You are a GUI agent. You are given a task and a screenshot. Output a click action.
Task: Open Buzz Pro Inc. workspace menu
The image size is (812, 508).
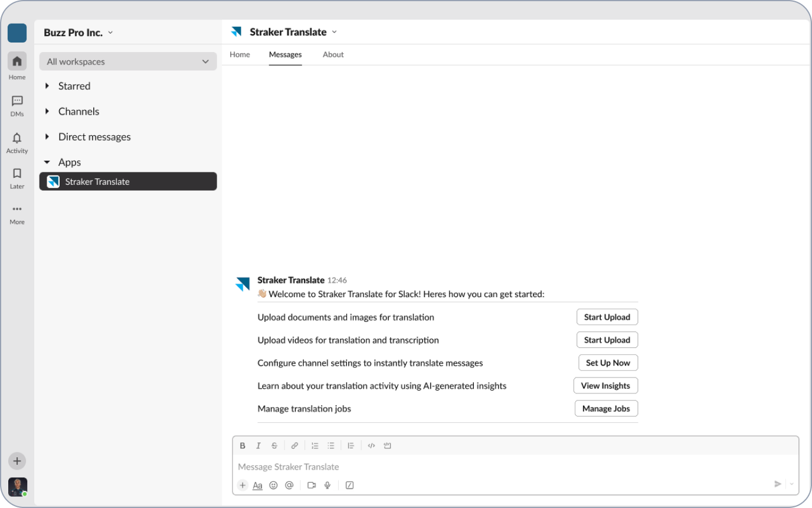[78, 32]
